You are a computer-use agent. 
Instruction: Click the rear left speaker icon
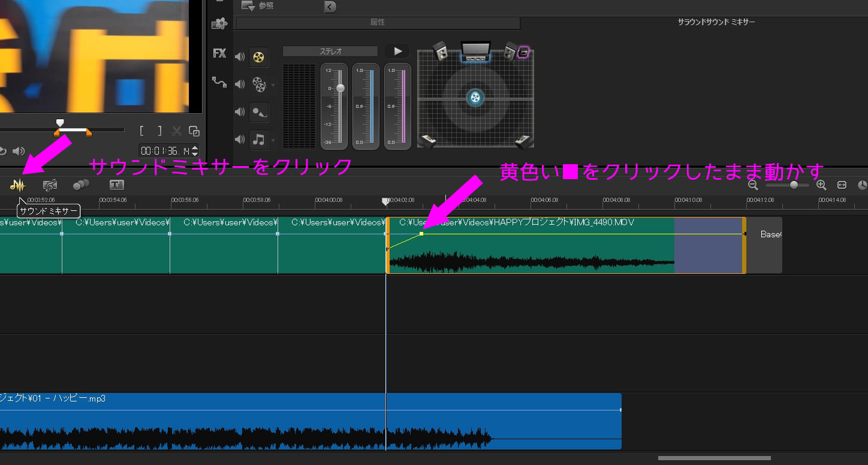[426, 141]
